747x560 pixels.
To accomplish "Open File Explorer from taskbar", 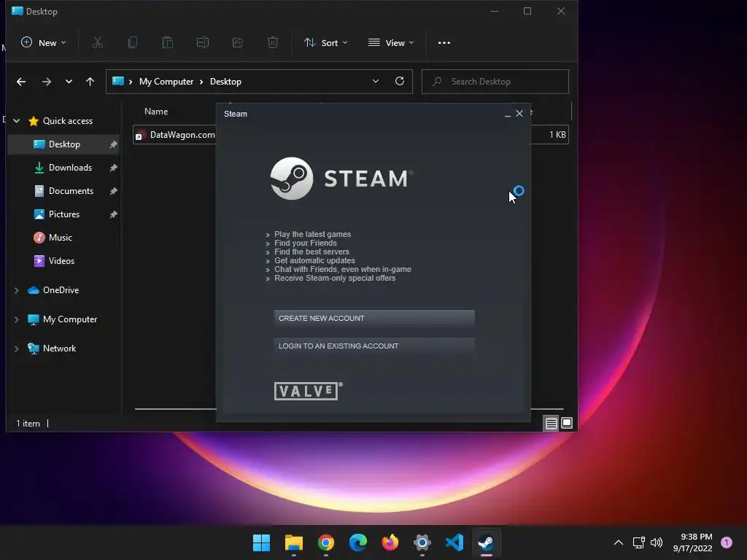I will 294,542.
